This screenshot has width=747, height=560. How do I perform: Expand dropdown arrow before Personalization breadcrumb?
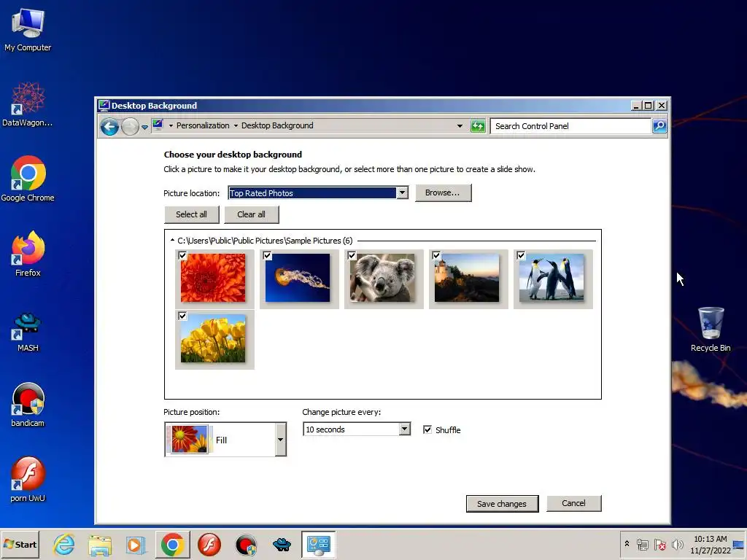171,125
